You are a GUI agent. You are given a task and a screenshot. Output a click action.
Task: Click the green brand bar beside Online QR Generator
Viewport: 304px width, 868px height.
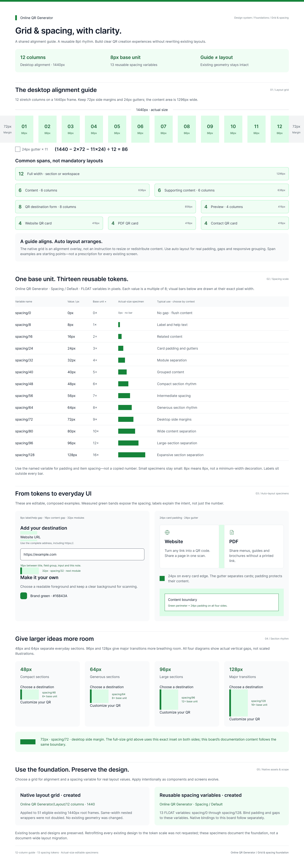16,18
